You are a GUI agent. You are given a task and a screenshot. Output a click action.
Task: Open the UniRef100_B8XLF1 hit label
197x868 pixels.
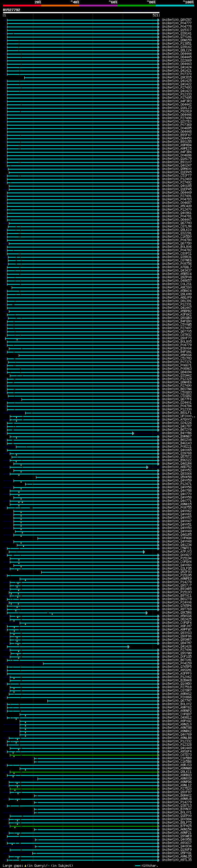[177, 413]
